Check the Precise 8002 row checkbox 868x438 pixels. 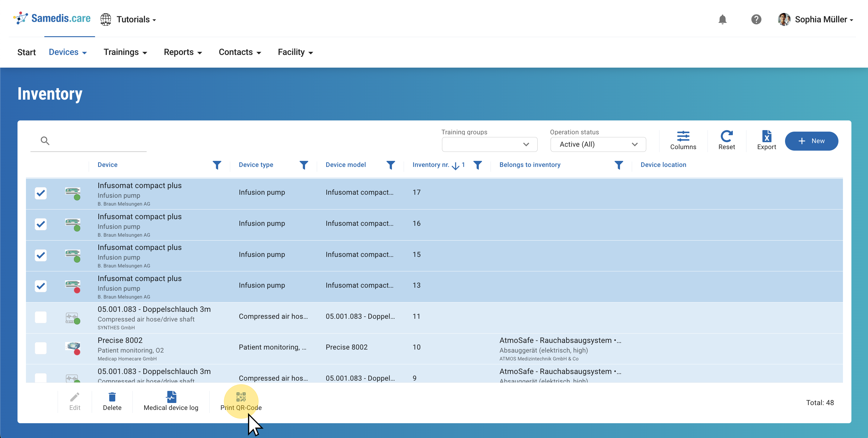(x=41, y=348)
